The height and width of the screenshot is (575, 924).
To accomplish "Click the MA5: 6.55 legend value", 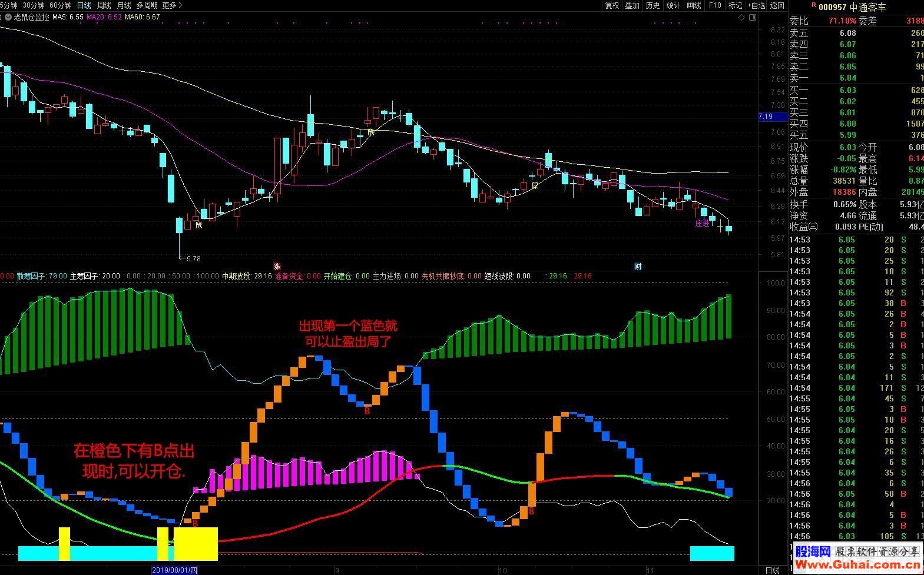I will (68, 17).
